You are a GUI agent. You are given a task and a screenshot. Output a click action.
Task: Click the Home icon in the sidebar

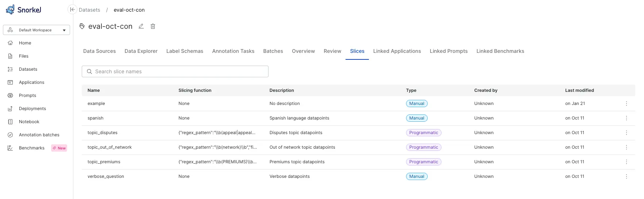click(x=10, y=43)
